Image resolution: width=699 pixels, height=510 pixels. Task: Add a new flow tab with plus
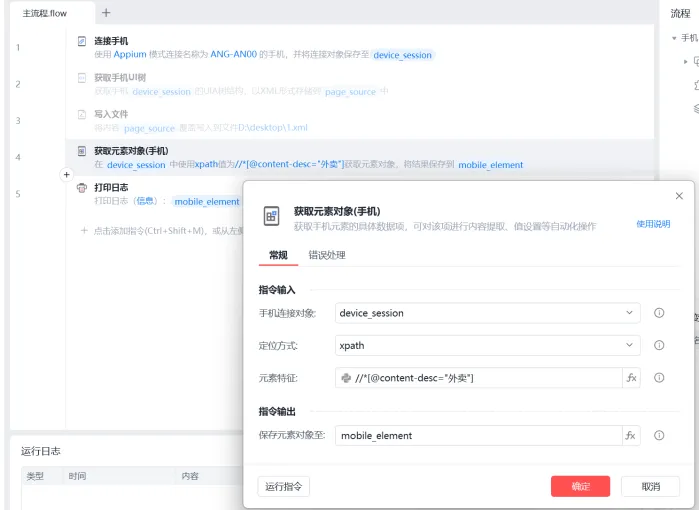(106, 13)
